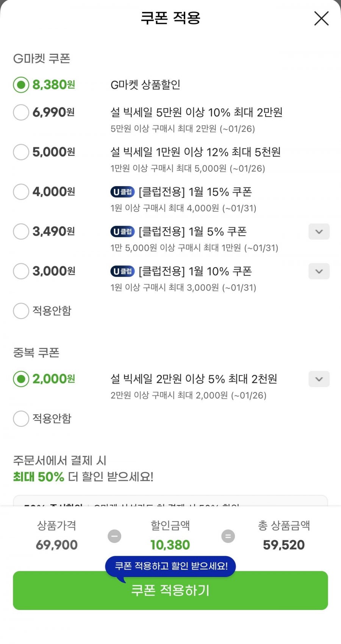Choose the 6,990원 설 빅세일 10% coupon

point(21,112)
